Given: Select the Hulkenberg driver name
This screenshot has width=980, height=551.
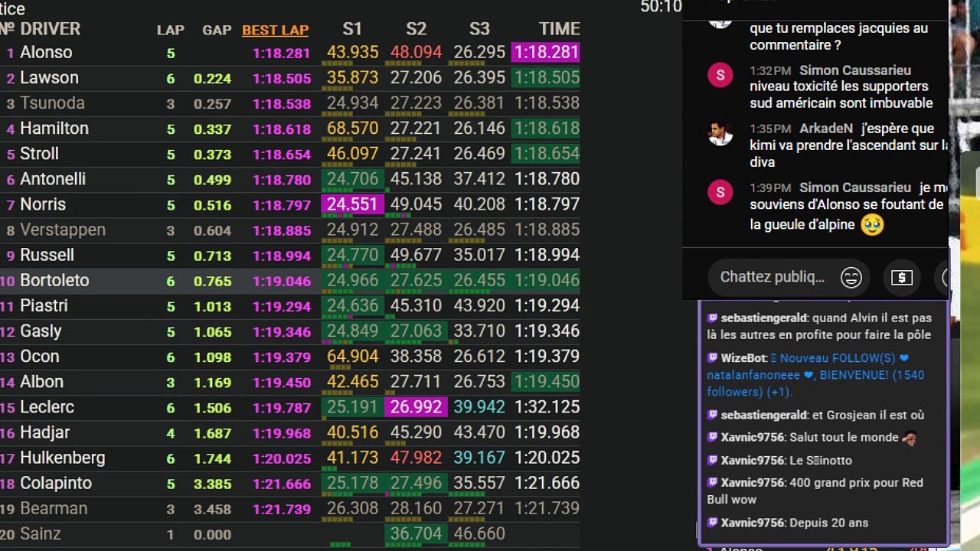Looking at the screenshot, I should point(63,458).
